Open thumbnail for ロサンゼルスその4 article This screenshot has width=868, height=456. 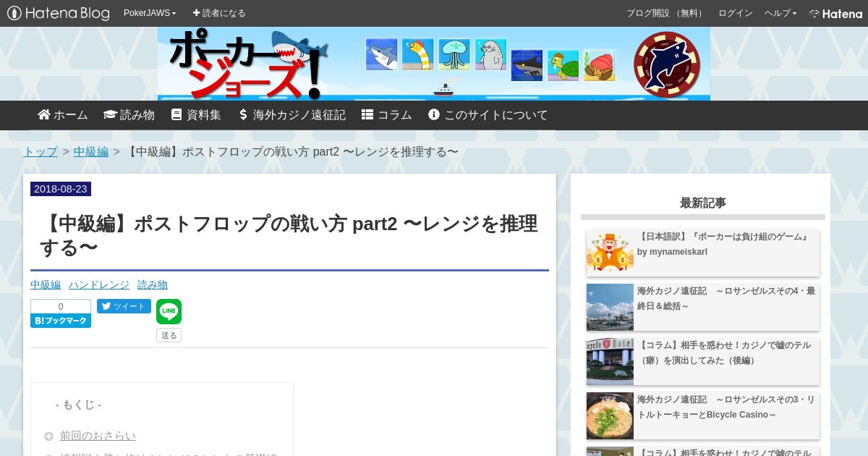[610, 308]
